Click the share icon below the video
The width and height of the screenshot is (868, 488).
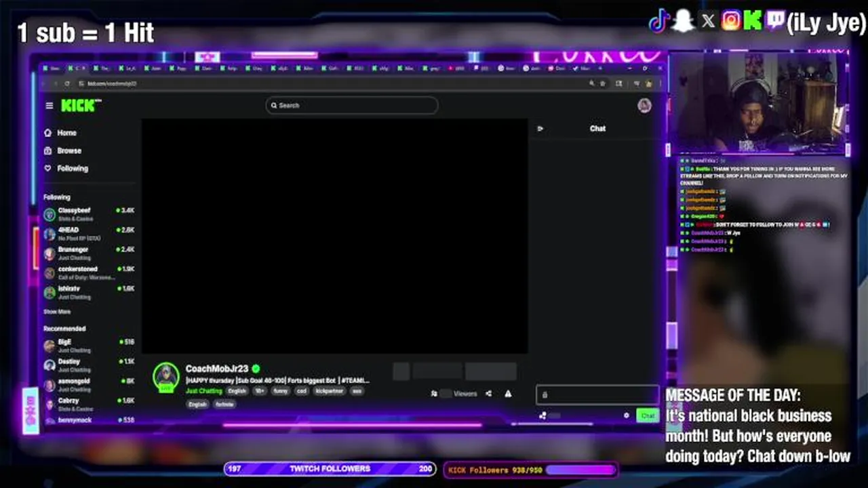pos(488,394)
